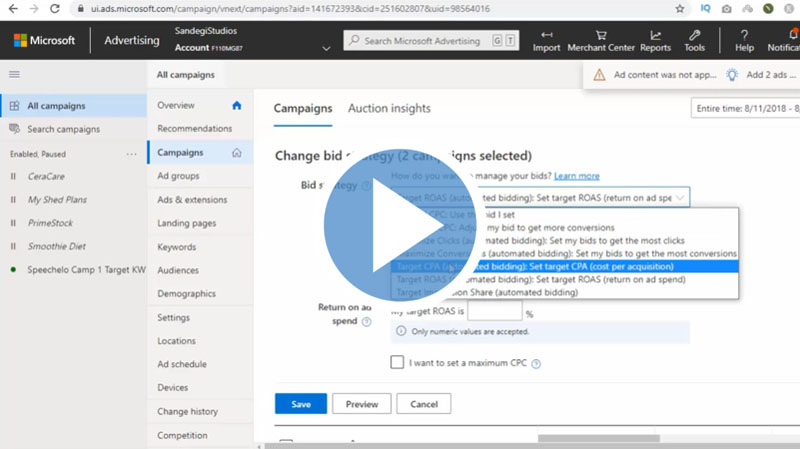The image size is (800, 449).
Task: Open the Help menu
Action: tap(744, 41)
